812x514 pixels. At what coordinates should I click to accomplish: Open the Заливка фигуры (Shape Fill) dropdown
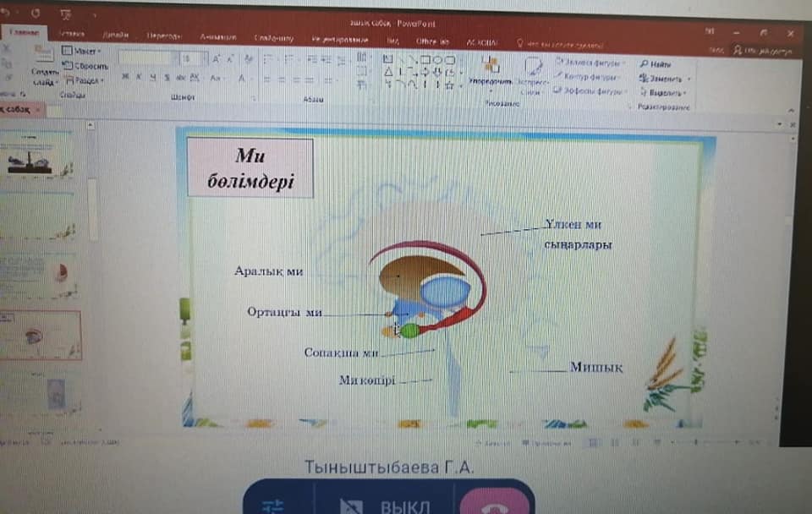point(590,63)
